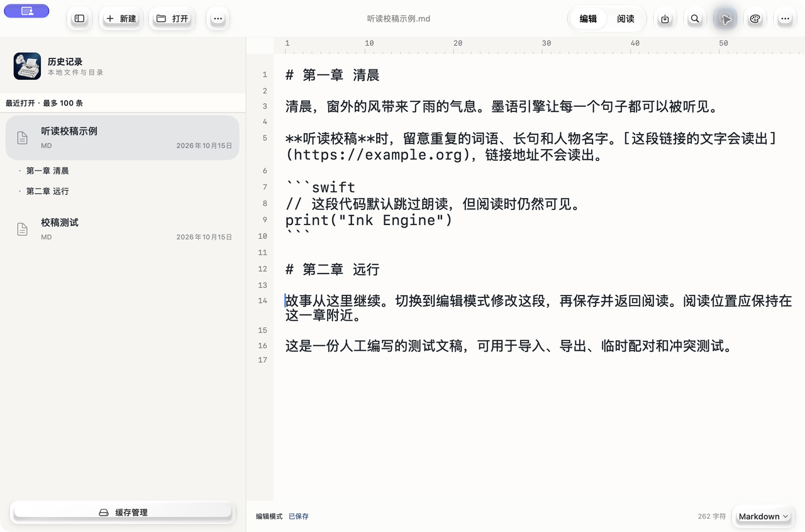This screenshot has height=532, width=805.
Task: Click the typewriter app icon in sidebar
Action: [x=27, y=66]
